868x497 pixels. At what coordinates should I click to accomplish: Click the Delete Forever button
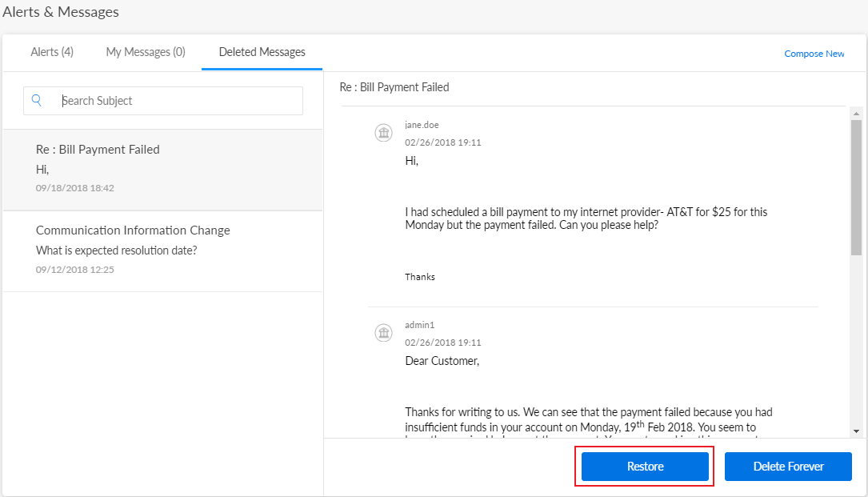click(788, 467)
